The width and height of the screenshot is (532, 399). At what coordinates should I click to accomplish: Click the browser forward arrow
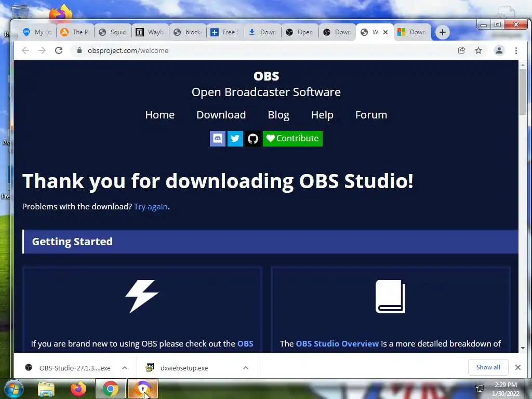42,50
